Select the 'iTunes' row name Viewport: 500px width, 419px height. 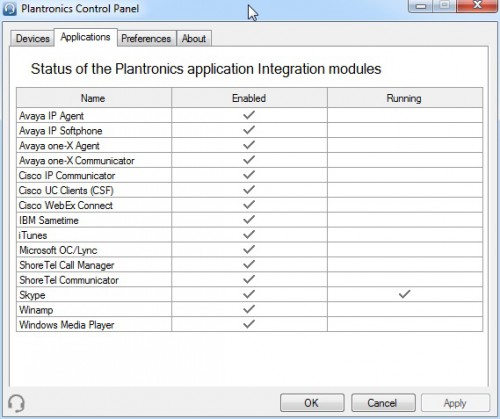click(x=33, y=235)
